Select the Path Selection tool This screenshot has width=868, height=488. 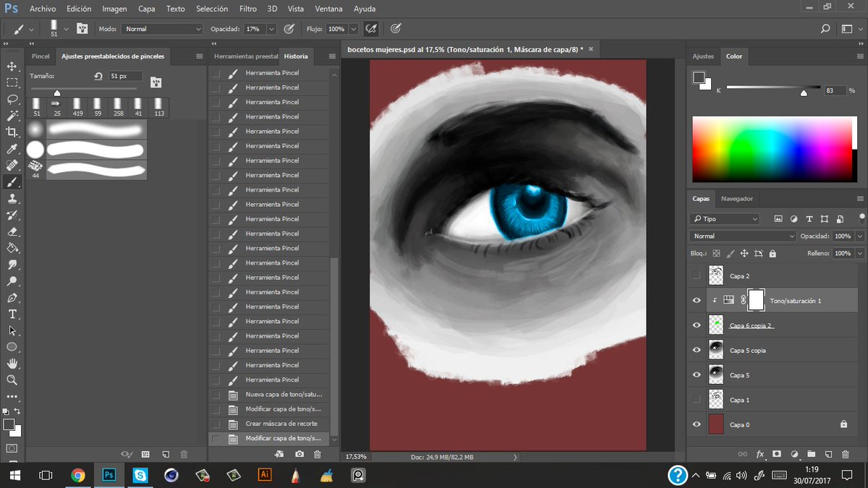point(12,330)
